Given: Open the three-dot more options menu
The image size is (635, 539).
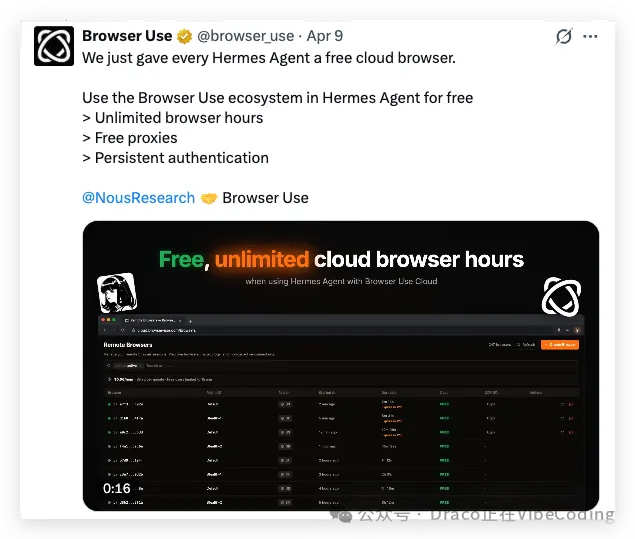Looking at the screenshot, I should point(590,36).
